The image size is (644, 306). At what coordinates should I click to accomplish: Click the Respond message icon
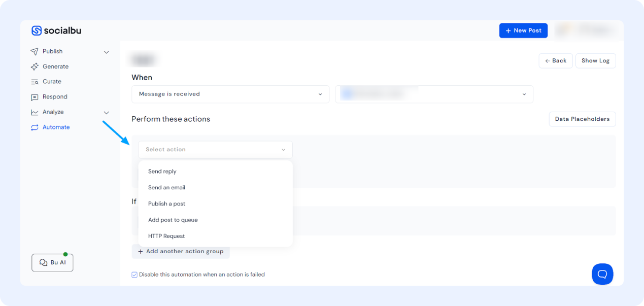tap(35, 97)
